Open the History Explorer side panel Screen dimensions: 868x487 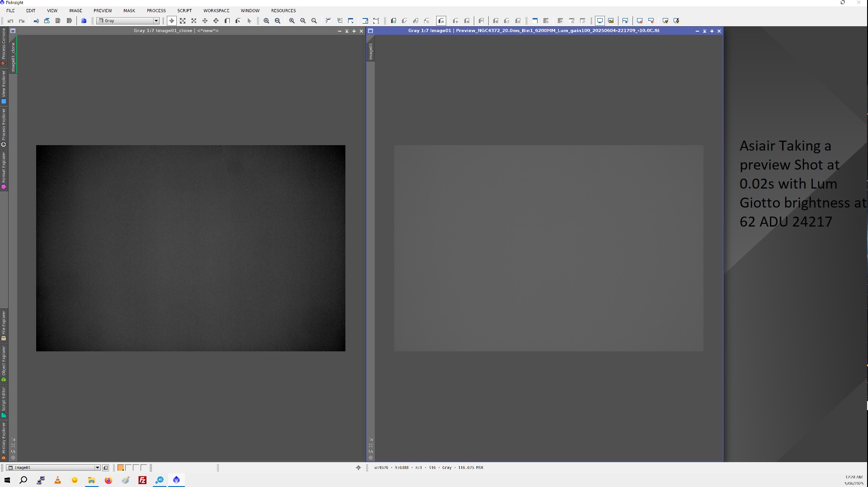click(x=4, y=441)
